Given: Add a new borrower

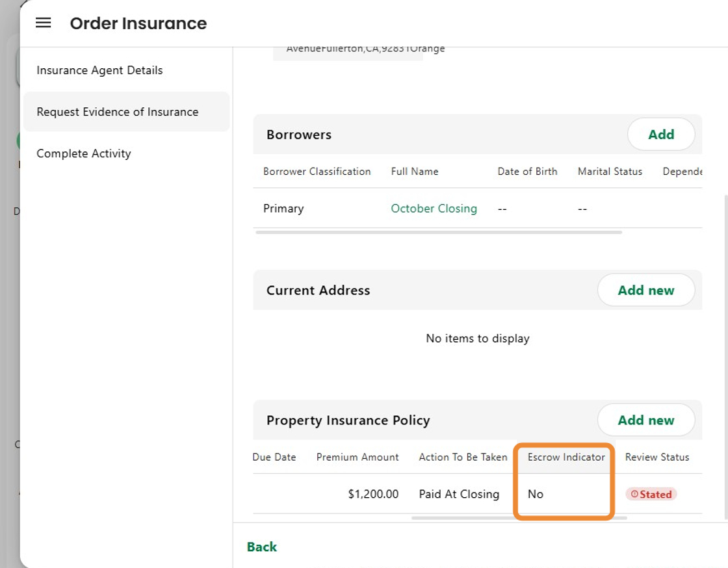Looking at the screenshot, I should pos(660,135).
